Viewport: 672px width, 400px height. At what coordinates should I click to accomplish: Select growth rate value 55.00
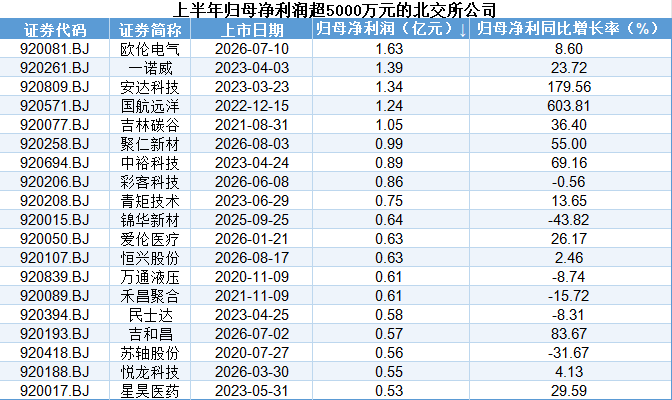(569, 144)
